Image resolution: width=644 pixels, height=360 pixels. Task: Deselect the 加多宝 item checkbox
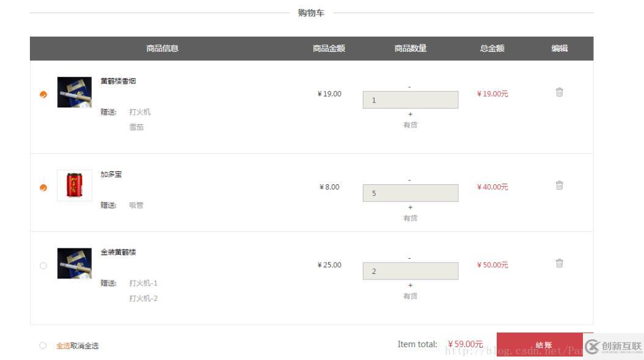(43, 188)
